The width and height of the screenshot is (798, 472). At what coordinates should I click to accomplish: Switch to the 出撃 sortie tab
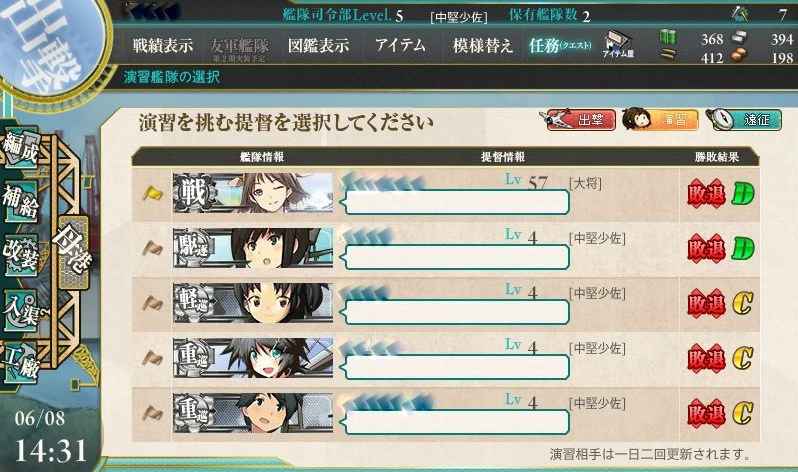(x=577, y=120)
